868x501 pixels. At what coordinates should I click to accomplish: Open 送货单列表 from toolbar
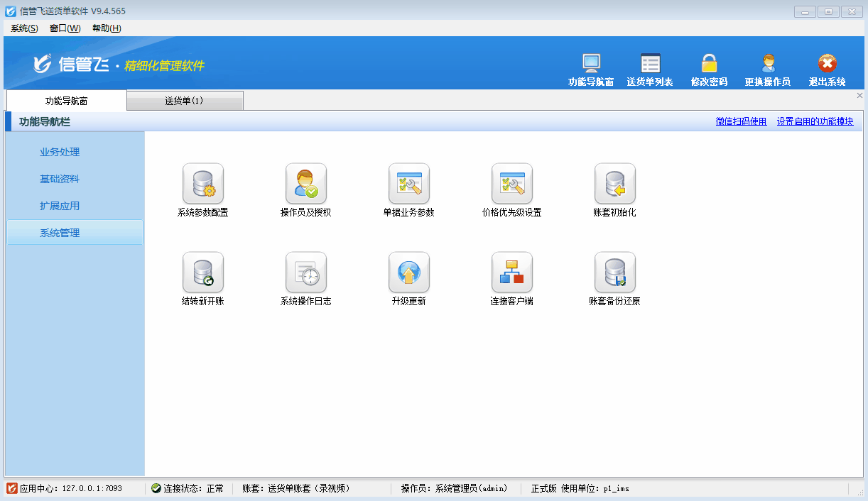[x=650, y=70]
